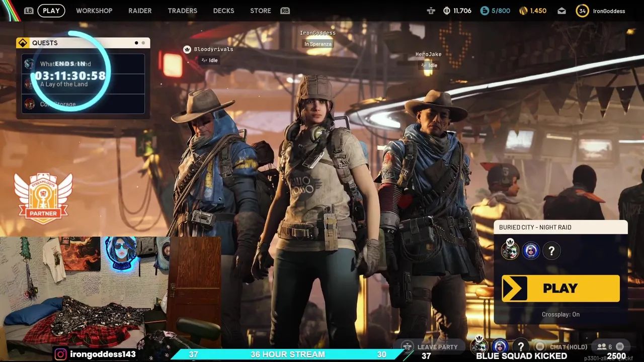Viewport: 644px width, 362px height.
Task: Click the Idle status under HeroJake
Action: [429, 65]
